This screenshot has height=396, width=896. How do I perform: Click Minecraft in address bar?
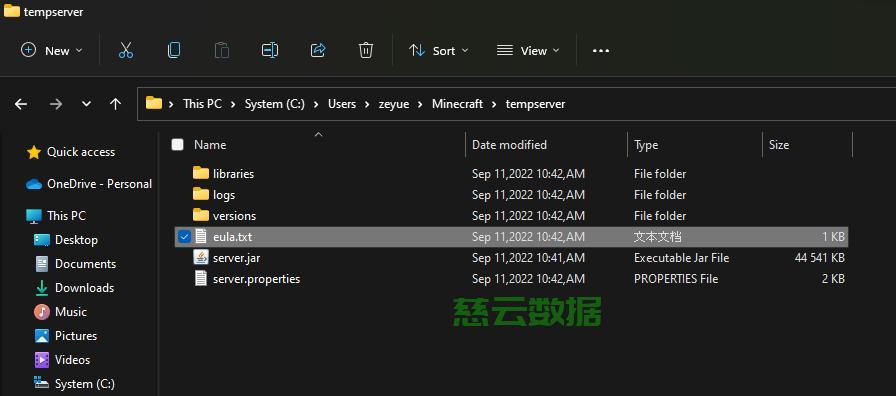point(457,104)
